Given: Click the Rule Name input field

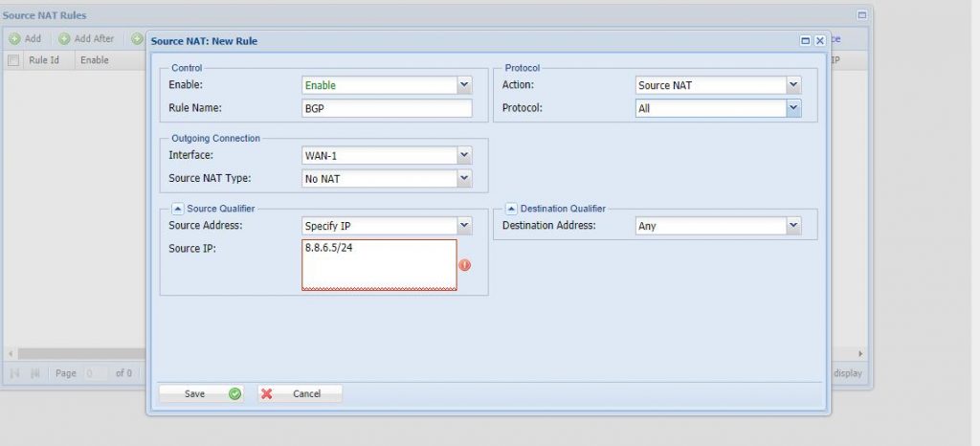Looking at the screenshot, I should (x=387, y=108).
